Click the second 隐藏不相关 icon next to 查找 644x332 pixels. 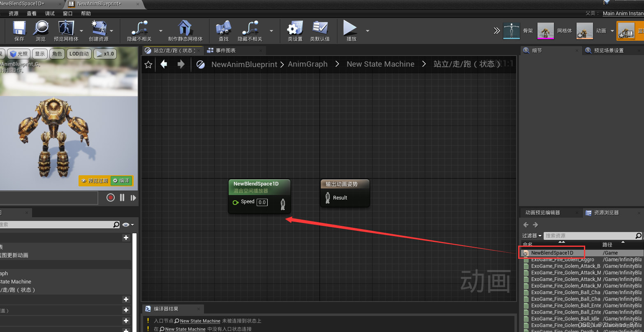coord(250,28)
